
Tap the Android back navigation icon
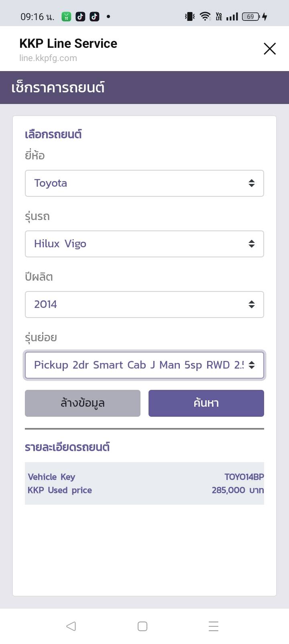[x=71, y=626]
